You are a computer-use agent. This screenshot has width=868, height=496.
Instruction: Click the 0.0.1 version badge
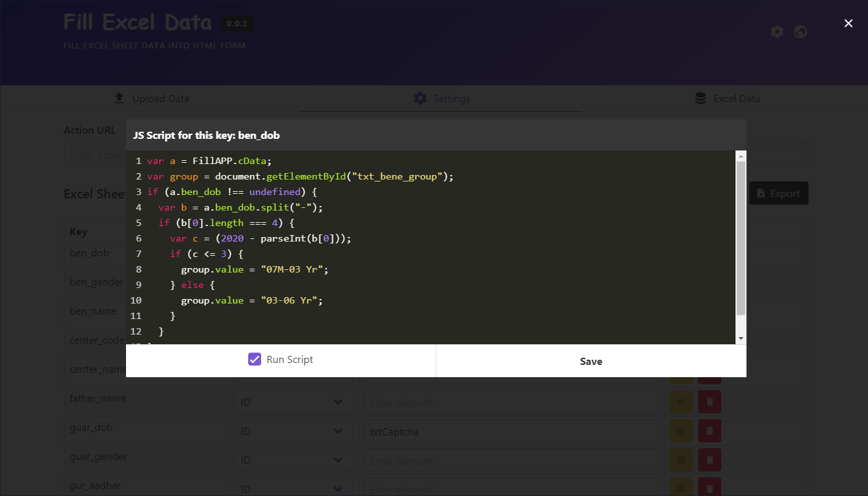click(x=237, y=23)
